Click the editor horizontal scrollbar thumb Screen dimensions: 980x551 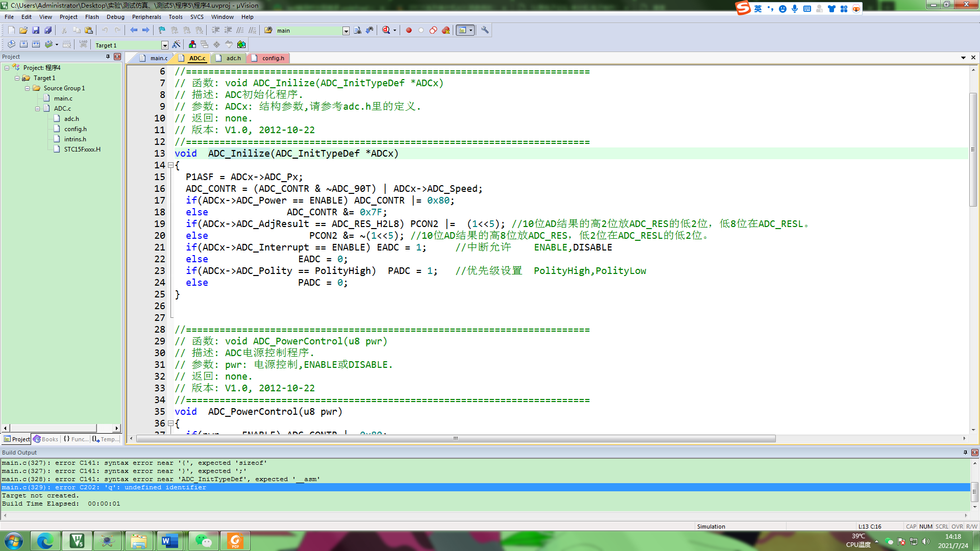point(456,439)
